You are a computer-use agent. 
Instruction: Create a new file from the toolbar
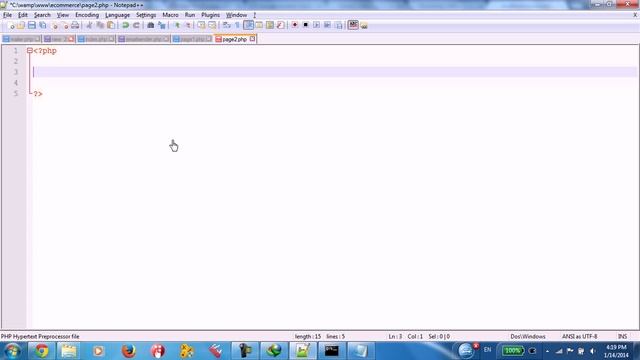point(11,25)
